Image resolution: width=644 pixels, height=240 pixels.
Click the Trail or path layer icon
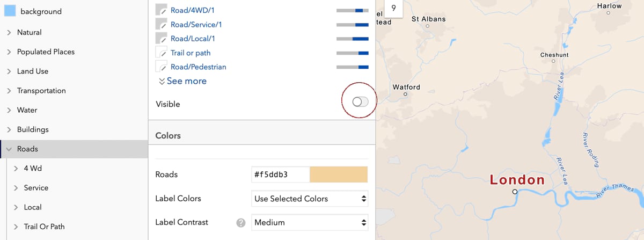[x=162, y=53]
